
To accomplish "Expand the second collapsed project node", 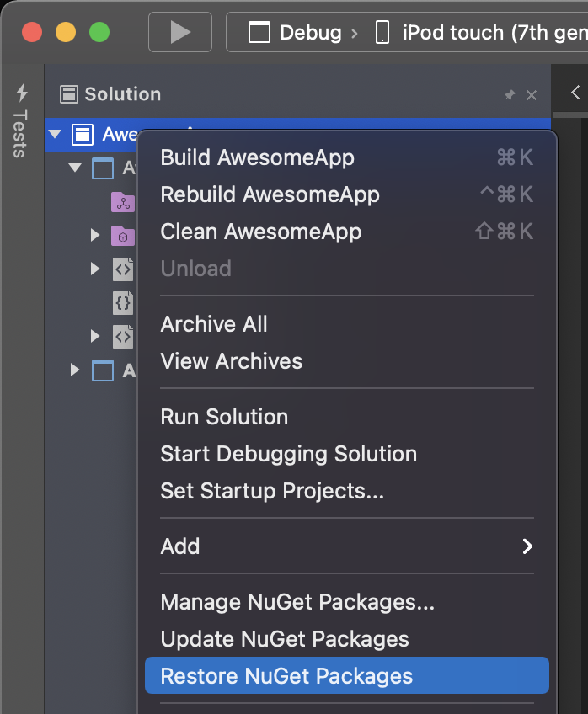I will click(75, 370).
